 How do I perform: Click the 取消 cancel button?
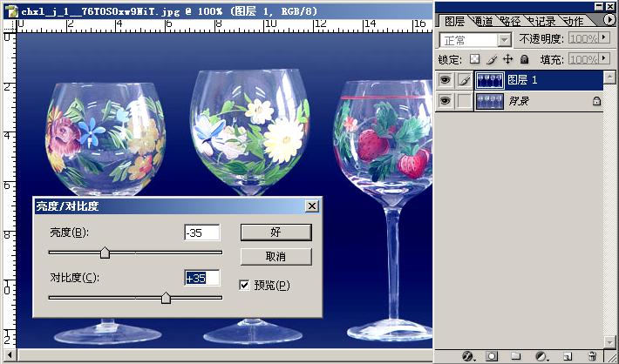pos(276,256)
